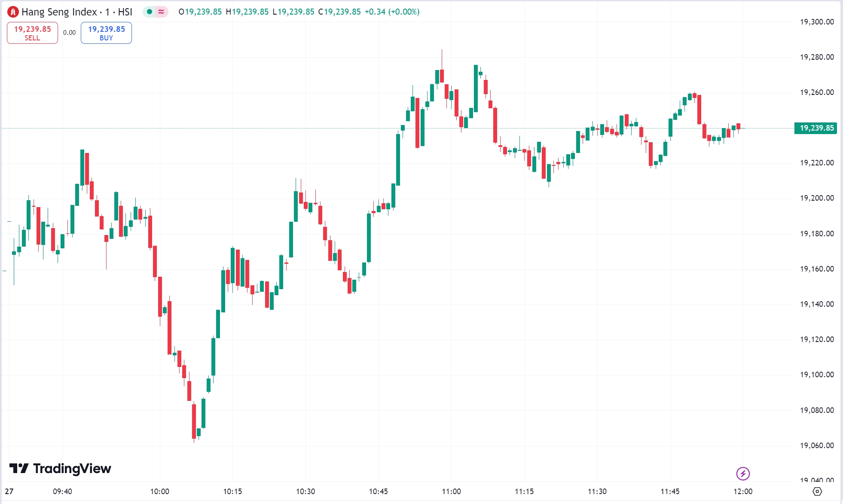Open chart settings gear at bottom right
The image size is (843, 504).
817,491
